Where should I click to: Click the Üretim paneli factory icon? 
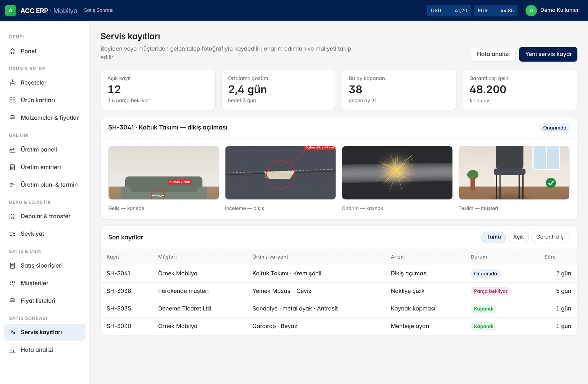pos(12,150)
